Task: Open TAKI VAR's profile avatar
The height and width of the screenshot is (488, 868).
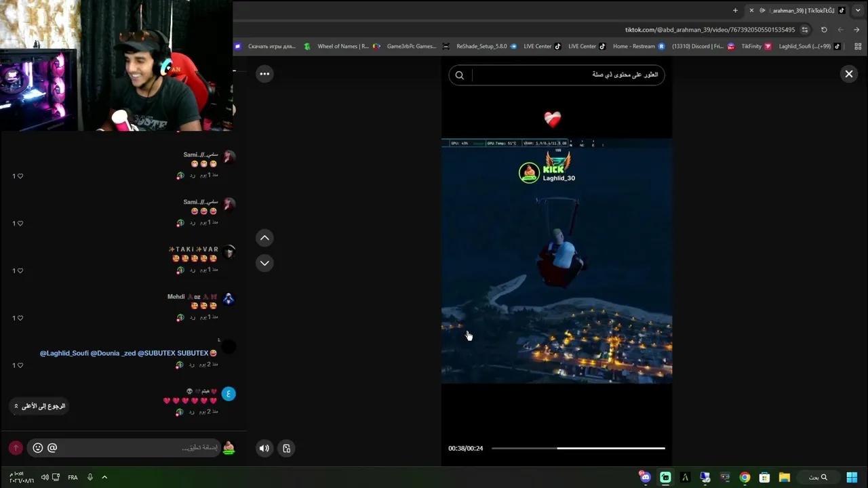Action: coord(229,251)
